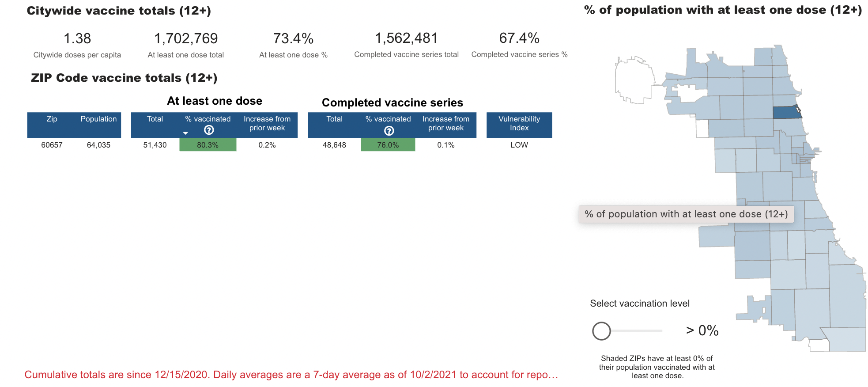Click Total header under Completed vaccine series
The image size is (868, 387).
pos(334,119)
